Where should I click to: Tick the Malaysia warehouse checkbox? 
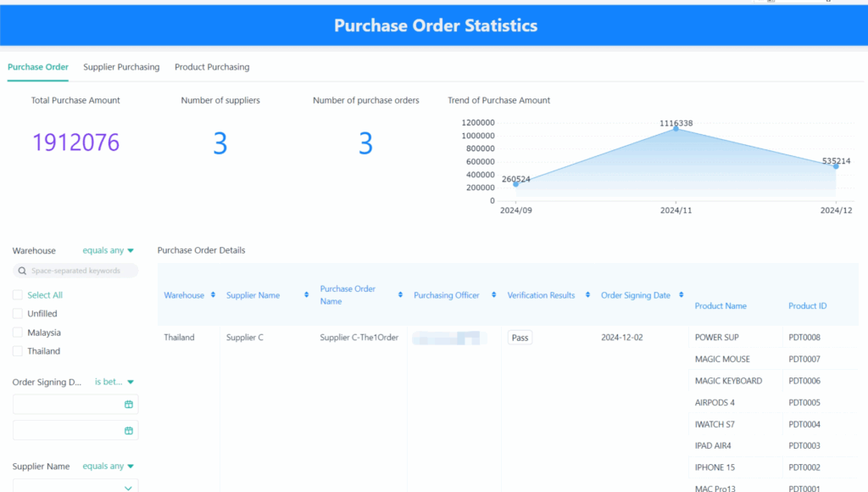(18, 333)
